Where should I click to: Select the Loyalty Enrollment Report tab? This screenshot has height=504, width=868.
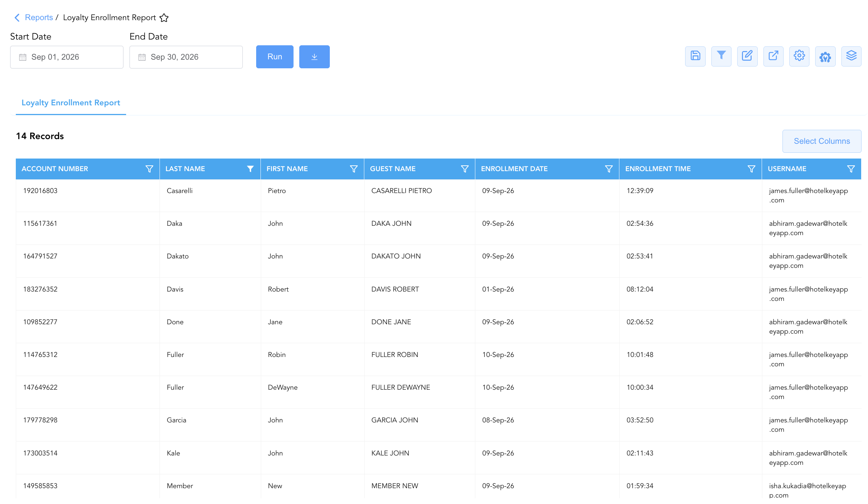pos(71,103)
